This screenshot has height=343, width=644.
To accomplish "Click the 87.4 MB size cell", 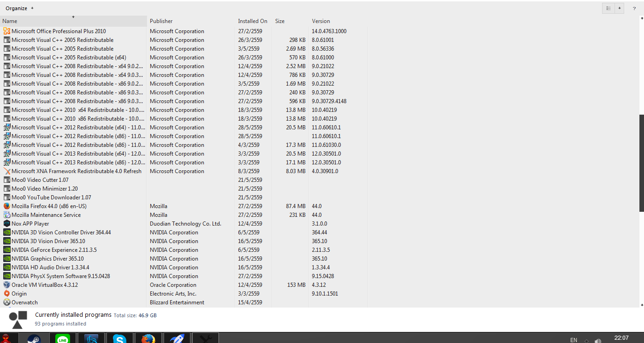I will click(295, 206).
